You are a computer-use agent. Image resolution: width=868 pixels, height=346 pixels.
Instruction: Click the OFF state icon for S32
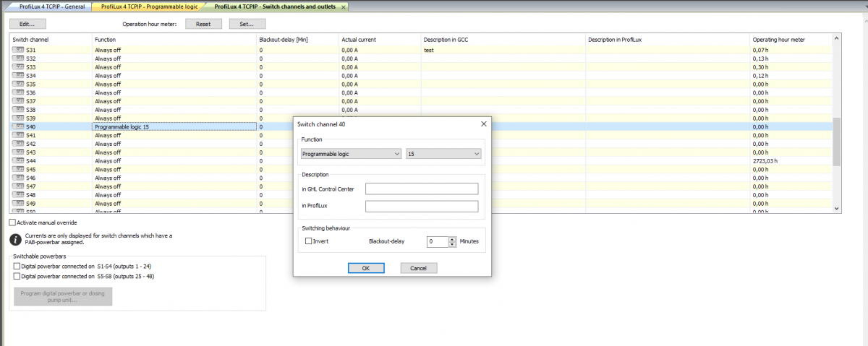click(x=18, y=59)
